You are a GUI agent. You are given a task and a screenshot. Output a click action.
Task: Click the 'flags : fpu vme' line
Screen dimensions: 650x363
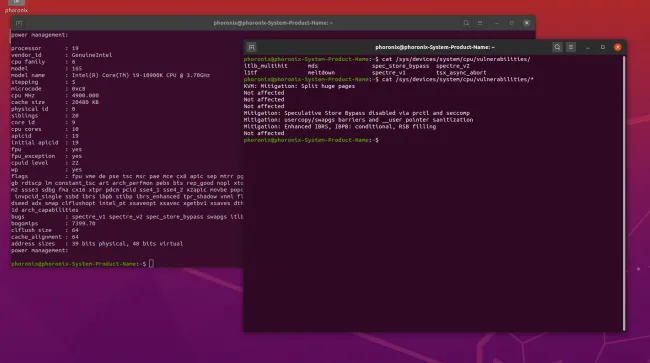(127, 176)
